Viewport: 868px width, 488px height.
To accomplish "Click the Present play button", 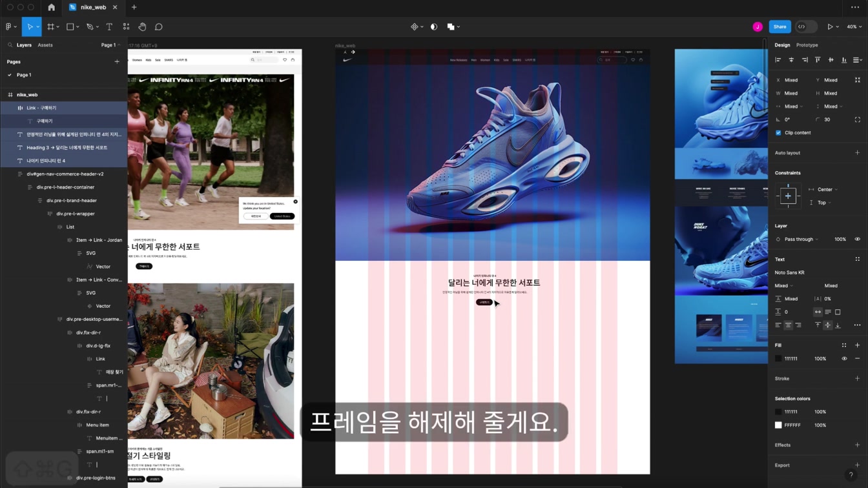I will (830, 27).
